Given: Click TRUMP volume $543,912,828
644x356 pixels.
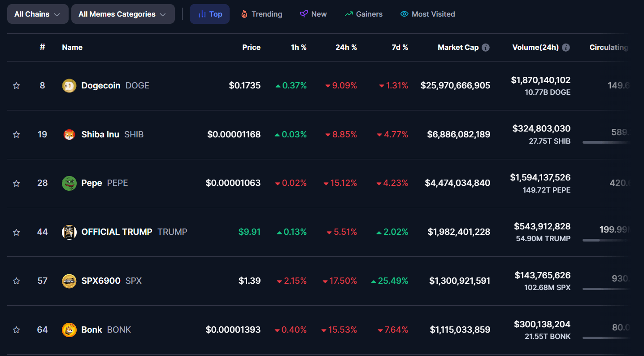Looking at the screenshot, I should (x=542, y=227).
